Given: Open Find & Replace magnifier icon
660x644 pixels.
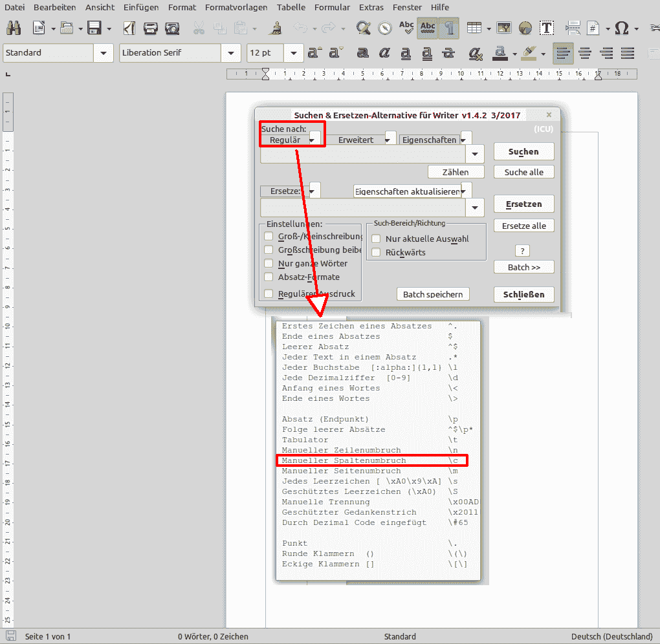Looking at the screenshot, I should point(363,28).
